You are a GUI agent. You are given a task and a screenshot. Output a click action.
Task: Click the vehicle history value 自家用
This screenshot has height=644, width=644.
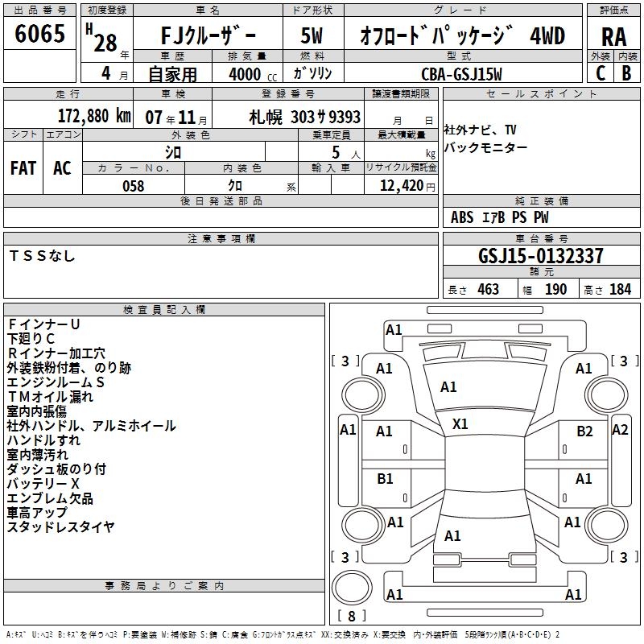[x=172, y=74]
